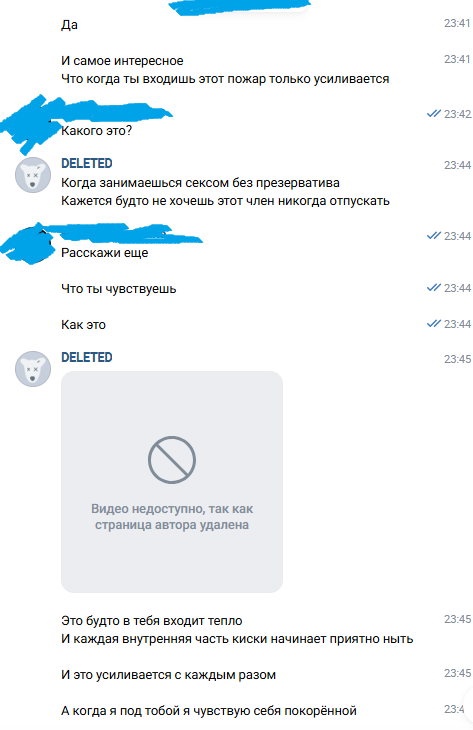Click the unavailable video attachment
Screen dimensions: 473x730
point(172,482)
